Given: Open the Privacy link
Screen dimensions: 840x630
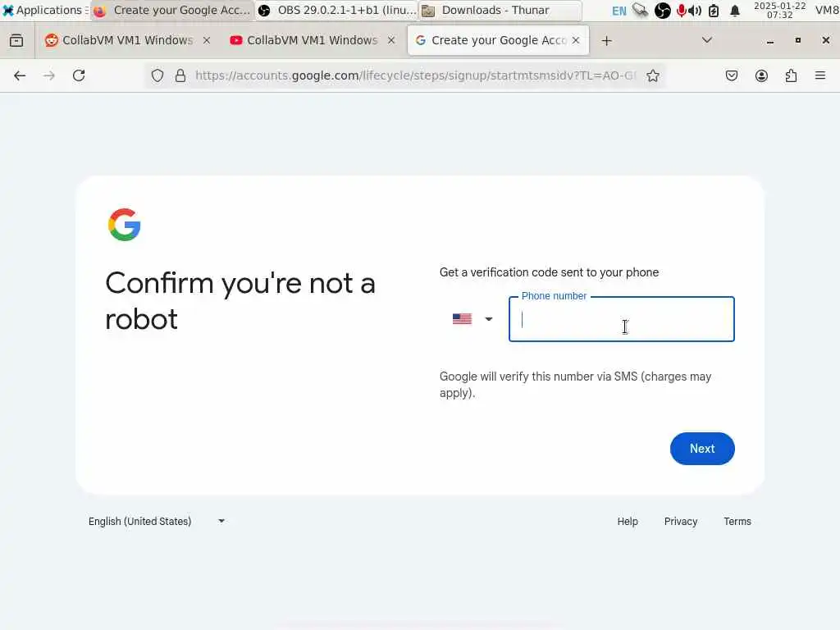Looking at the screenshot, I should [680, 521].
